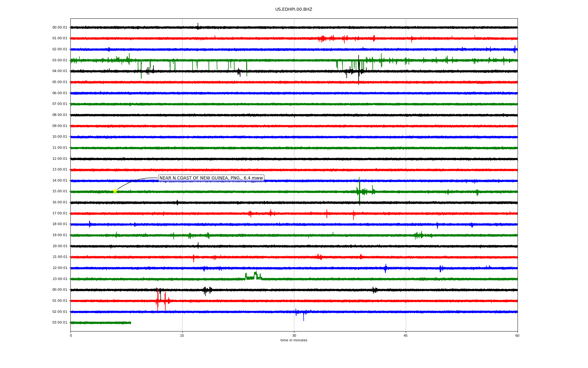Click the 45 minute x-axis tick label
Viewport: 588px width, 368px height.
tap(405, 335)
